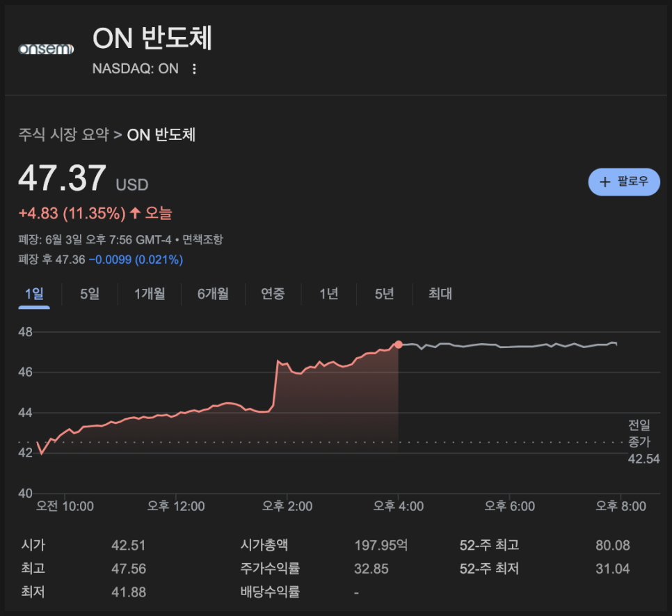
Task: Click the 면책조항 disclaimer link
Action: 202,239
